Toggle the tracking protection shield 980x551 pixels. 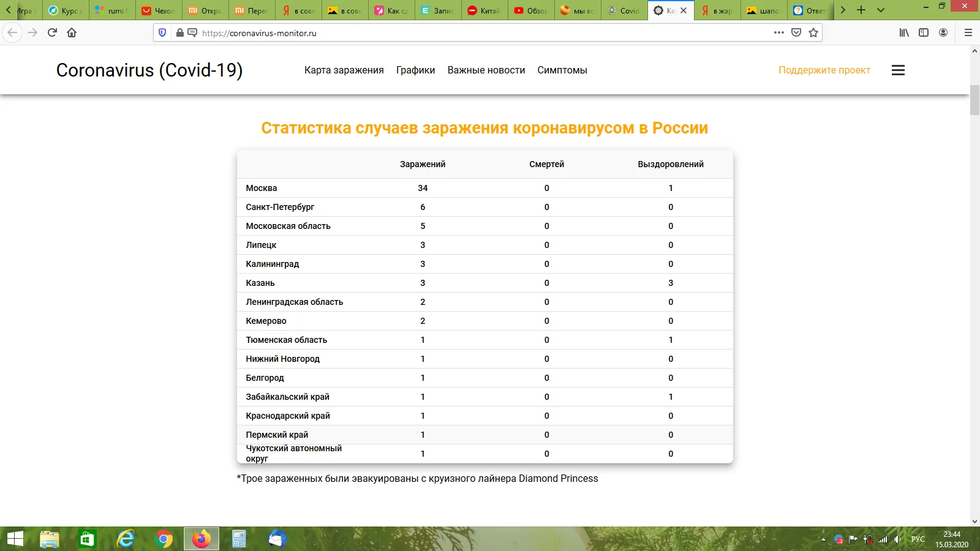click(160, 33)
